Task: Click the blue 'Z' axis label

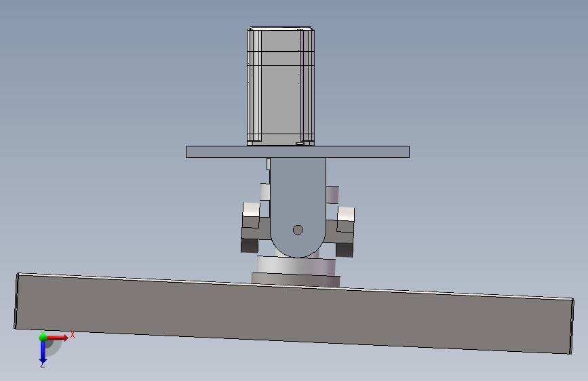Action: pos(42,365)
